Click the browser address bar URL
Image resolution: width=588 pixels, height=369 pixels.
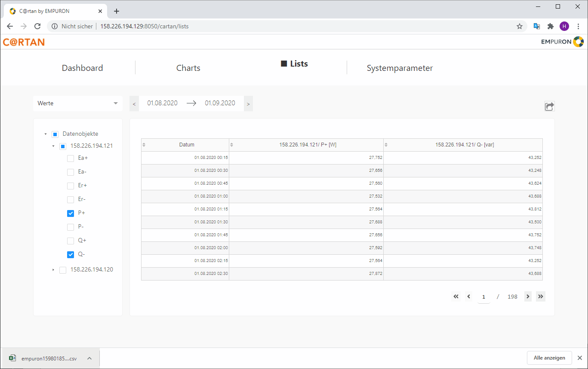pos(145,26)
